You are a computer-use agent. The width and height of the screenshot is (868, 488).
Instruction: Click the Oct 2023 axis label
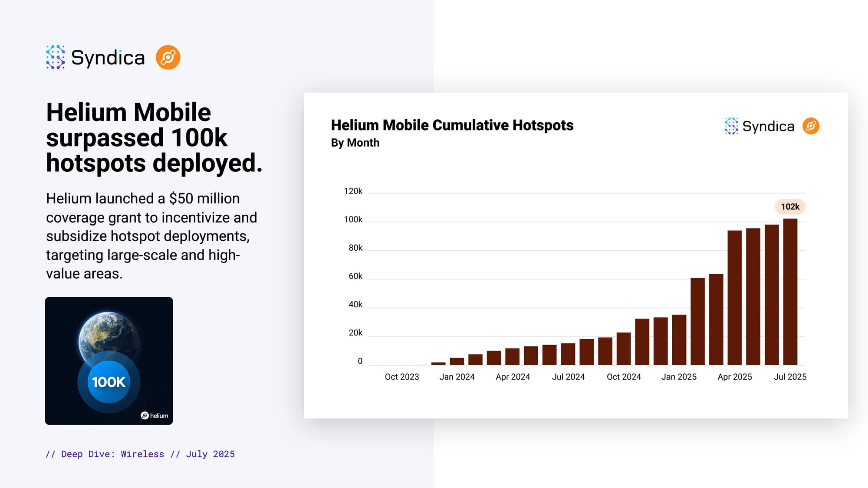click(x=402, y=377)
